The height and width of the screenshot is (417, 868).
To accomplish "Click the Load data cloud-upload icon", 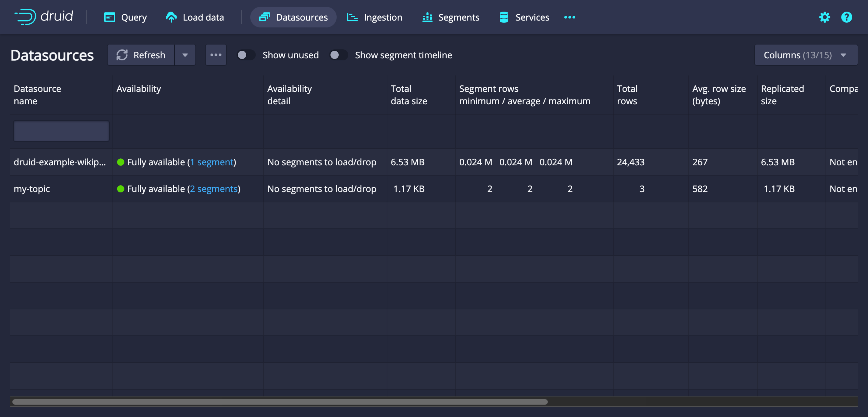I will point(171,17).
